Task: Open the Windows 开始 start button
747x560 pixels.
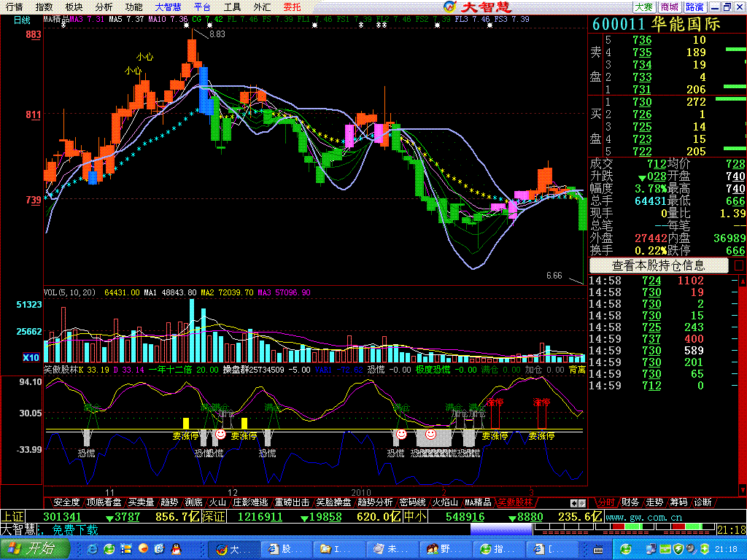Action: (34, 549)
